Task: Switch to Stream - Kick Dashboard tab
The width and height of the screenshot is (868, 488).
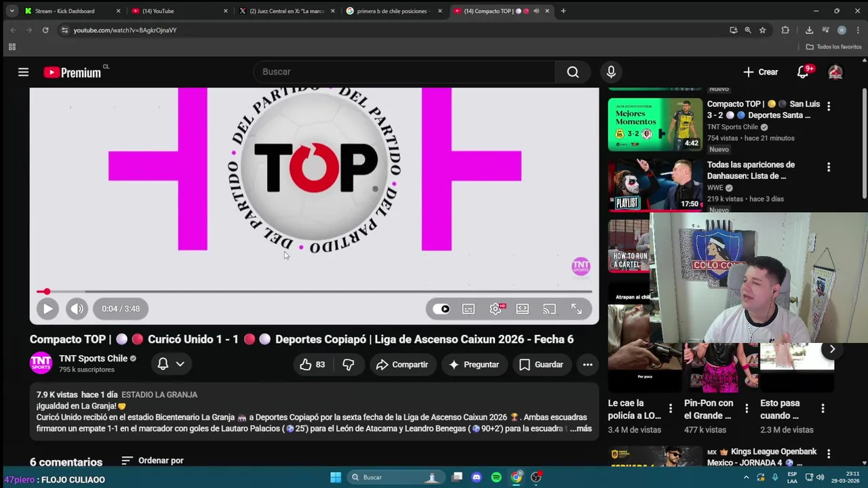Action: click(x=71, y=11)
